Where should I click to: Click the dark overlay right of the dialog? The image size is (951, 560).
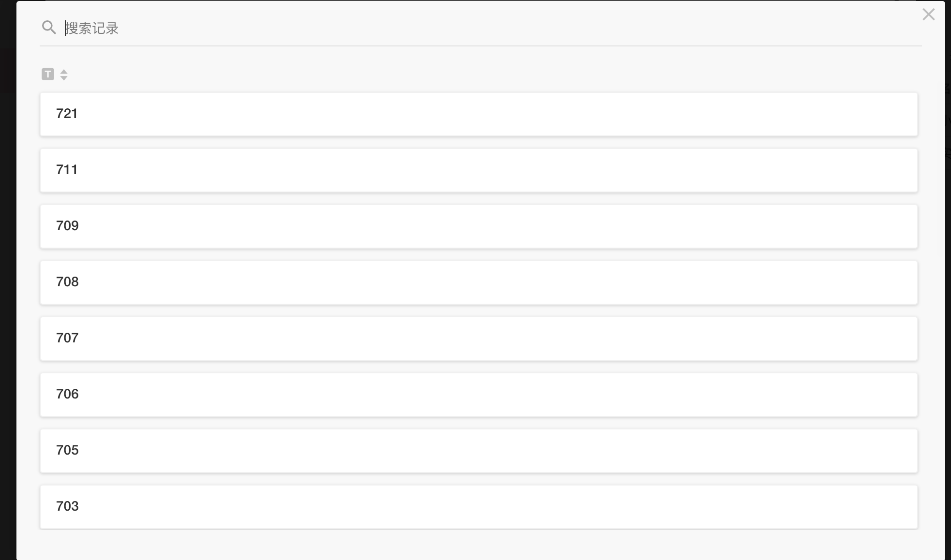tap(948, 339)
